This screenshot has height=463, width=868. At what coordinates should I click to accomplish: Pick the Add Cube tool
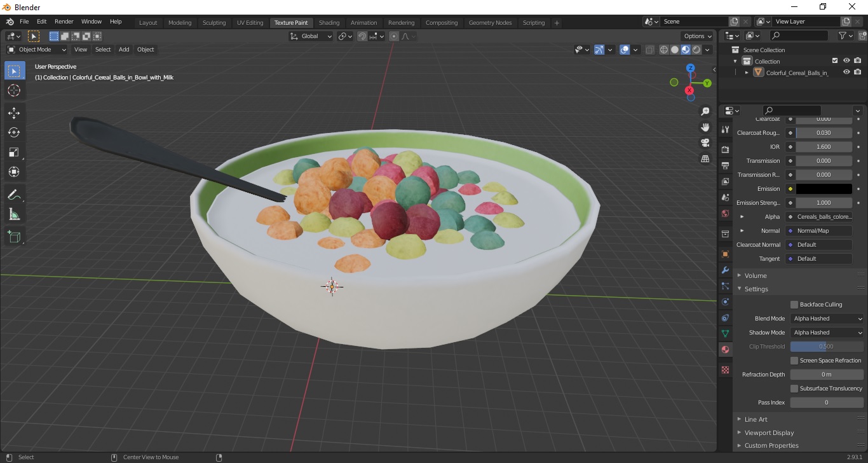tap(14, 237)
